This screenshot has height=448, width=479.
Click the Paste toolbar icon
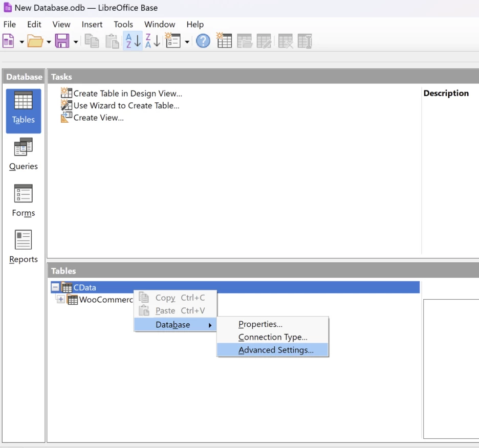point(112,41)
